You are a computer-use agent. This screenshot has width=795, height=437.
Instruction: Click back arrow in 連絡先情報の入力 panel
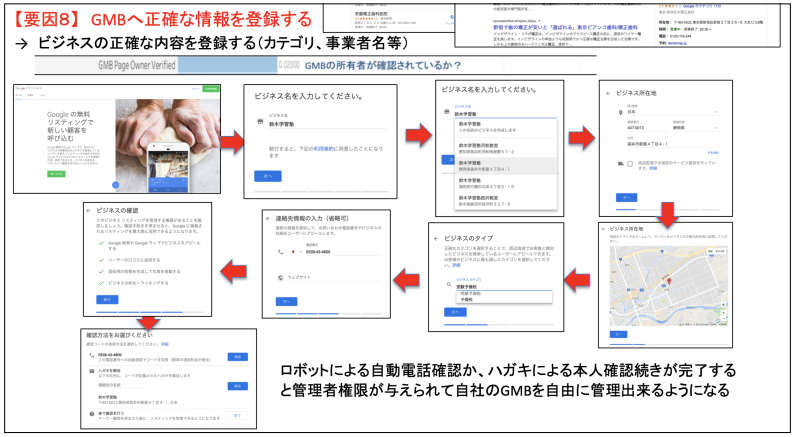pyautogui.click(x=268, y=218)
